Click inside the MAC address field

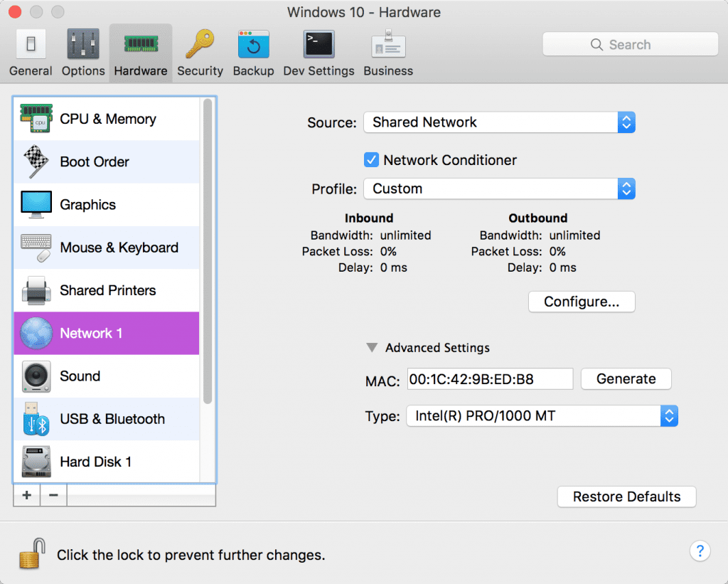coord(489,378)
